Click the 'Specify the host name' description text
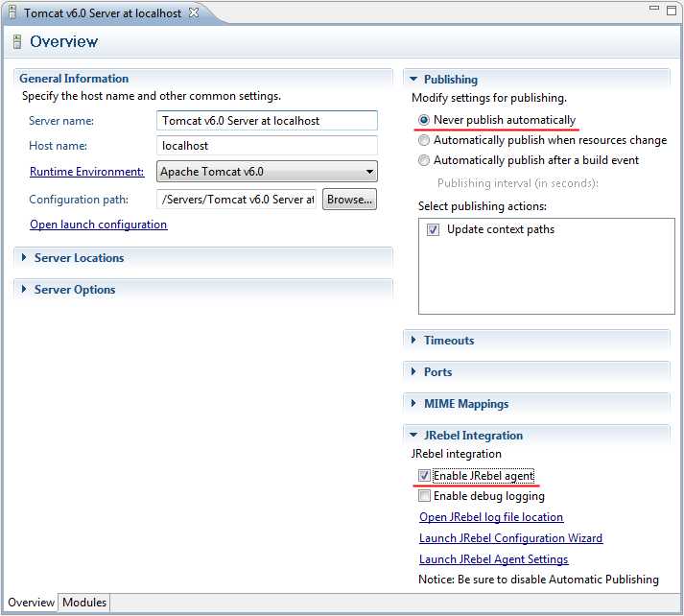Screen dimensions: 684x616 point(152,96)
